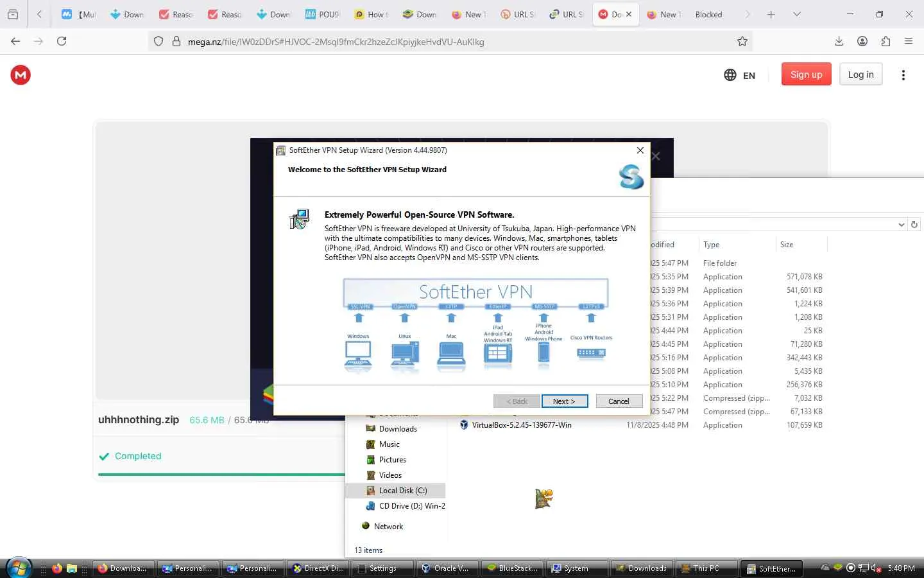This screenshot has width=924, height=578.
Task: Open MEGA's three-dot more options menu
Action: tap(903, 75)
